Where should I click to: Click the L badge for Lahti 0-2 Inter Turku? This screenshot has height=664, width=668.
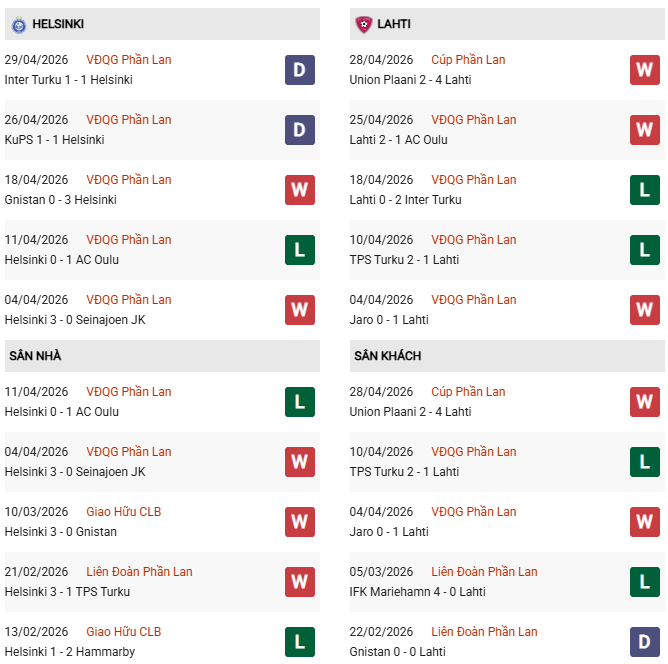[645, 190]
